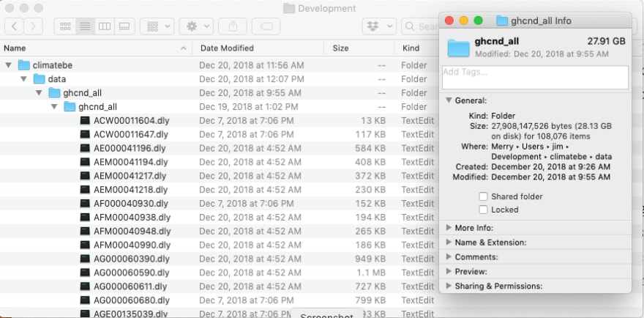
Task: Click the 1.1 MB size cell
Action: coord(370,273)
